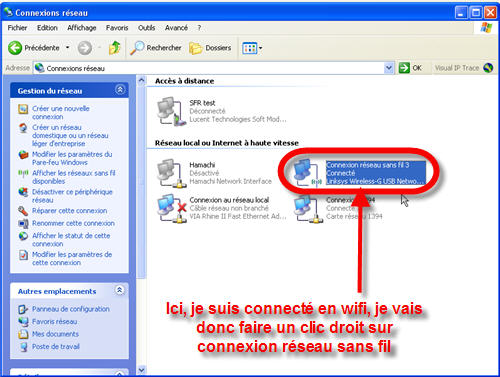
Task: Click the Lucent Technologies Soft Mod text
Action: point(238,119)
